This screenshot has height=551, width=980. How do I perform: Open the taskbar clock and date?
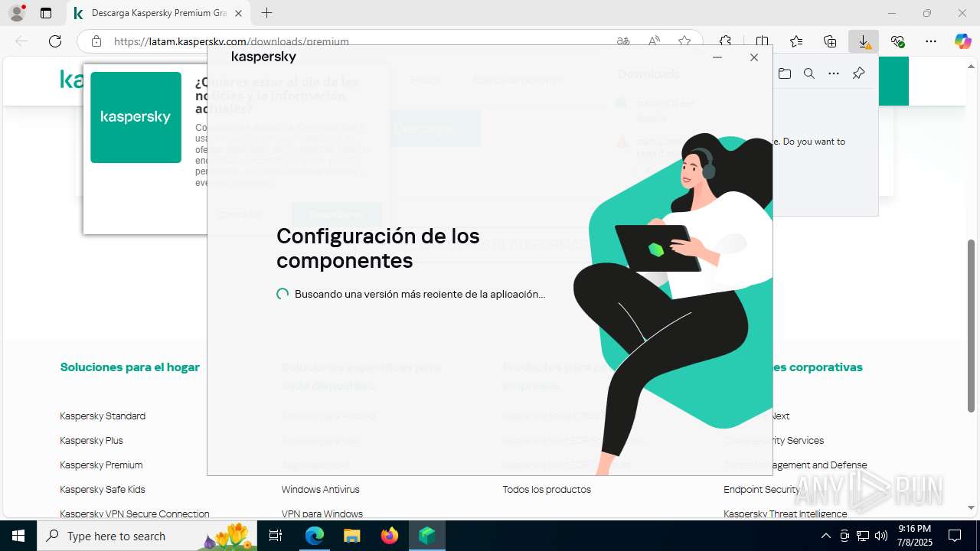point(914,536)
